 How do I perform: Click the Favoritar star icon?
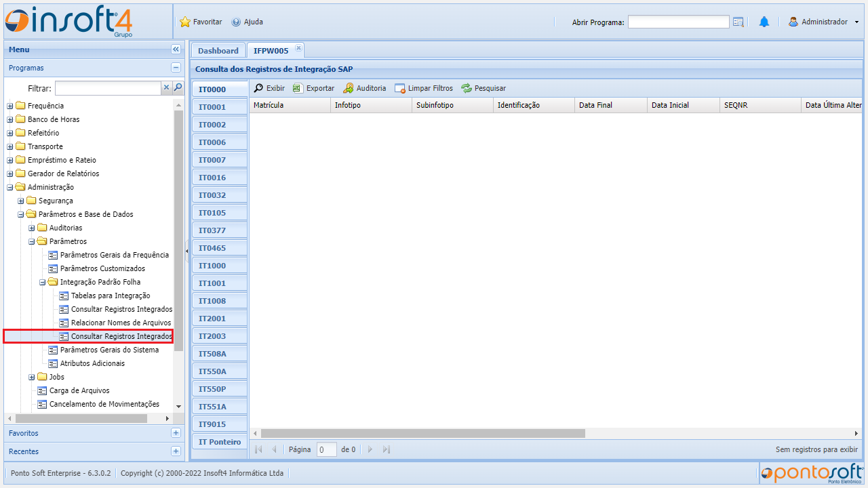coord(184,22)
